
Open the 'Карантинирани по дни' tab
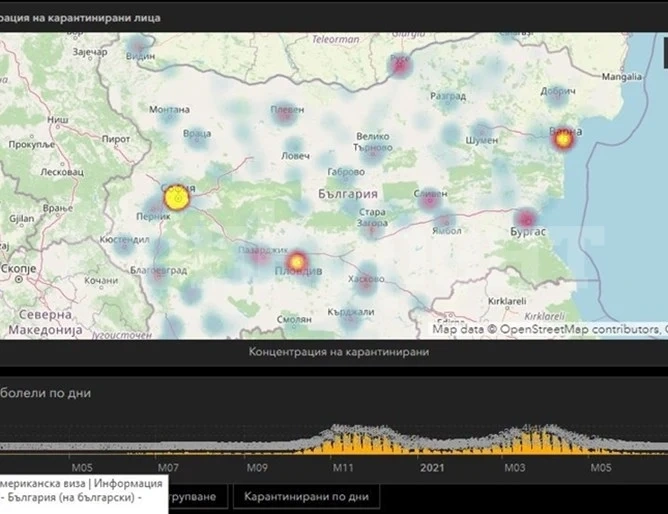pyautogui.click(x=306, y=496)
